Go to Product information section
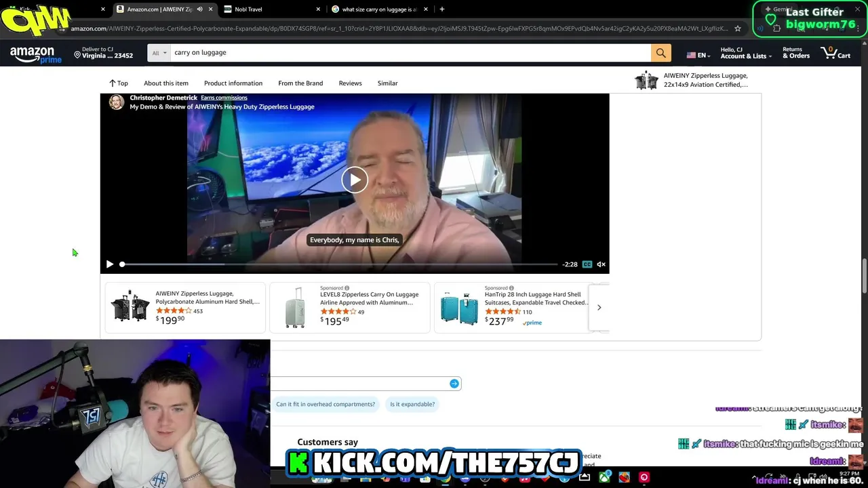Viewport: 868px width, 488px height. point(233,83)
